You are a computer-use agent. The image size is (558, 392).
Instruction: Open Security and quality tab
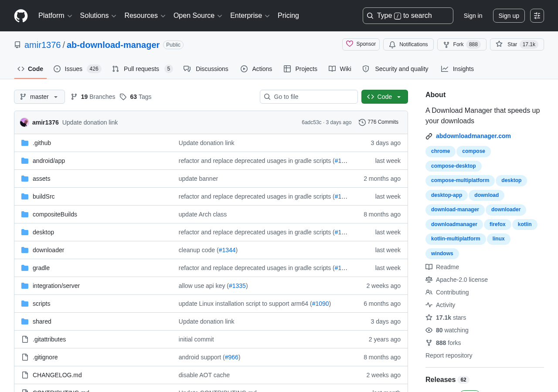(395, 69)
